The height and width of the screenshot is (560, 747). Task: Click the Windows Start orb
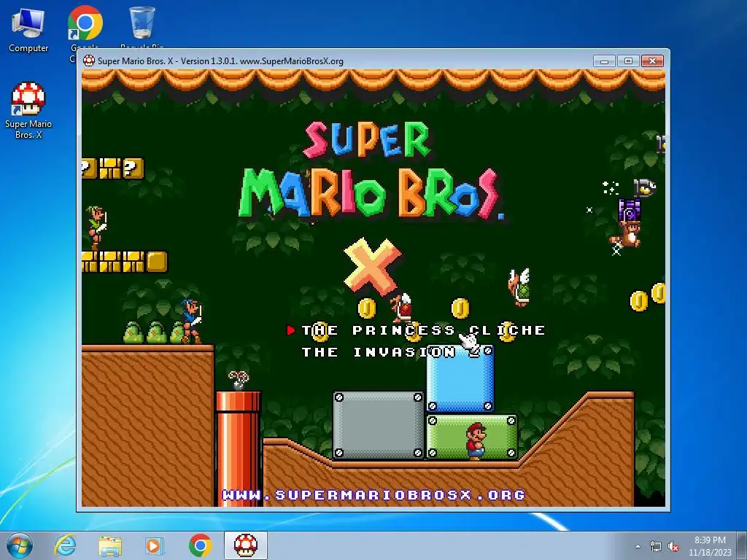pyautogui.click(x=20, y=545)
